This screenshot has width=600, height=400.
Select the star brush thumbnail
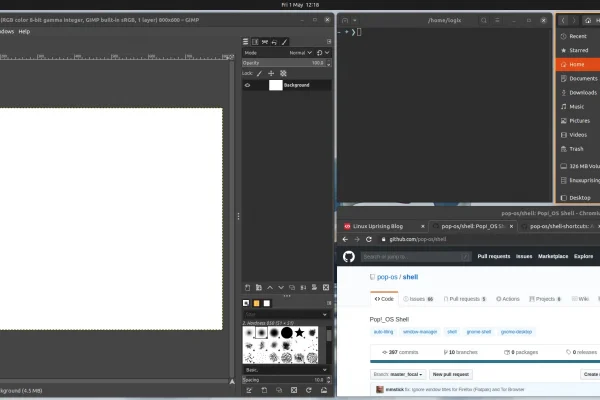tap(300, 332)
